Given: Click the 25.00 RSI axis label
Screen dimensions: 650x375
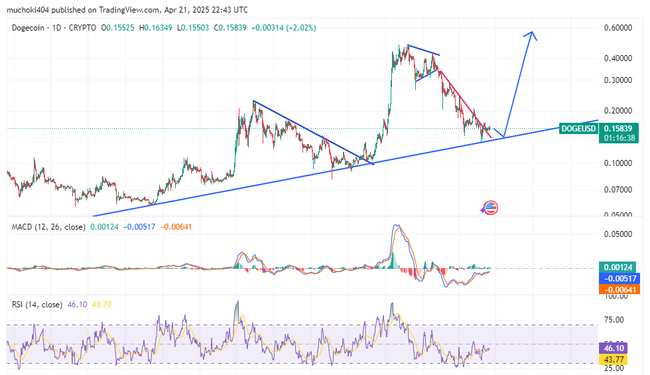Looking at the screenshot, I should [x=614, y=368].
